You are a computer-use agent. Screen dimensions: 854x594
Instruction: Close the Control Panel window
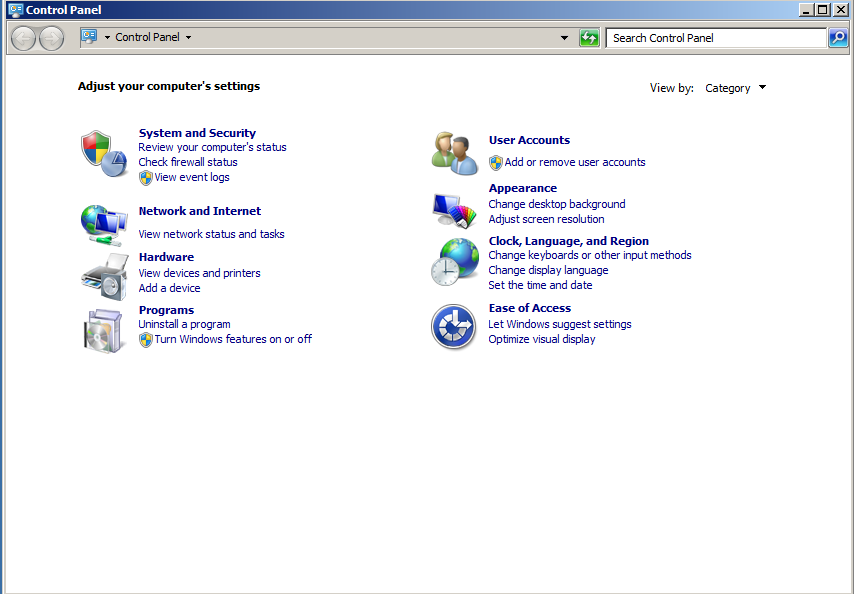point(841,9)
